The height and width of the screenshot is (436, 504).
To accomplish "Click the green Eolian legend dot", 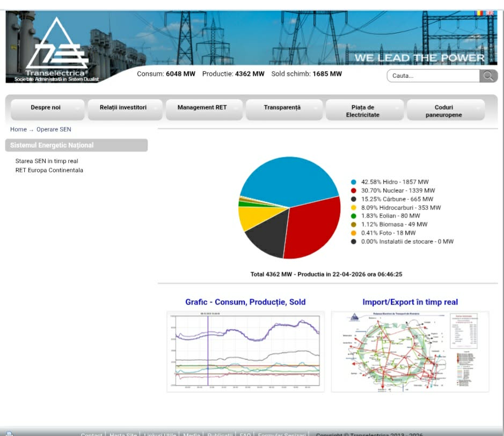I will point(354,216).
